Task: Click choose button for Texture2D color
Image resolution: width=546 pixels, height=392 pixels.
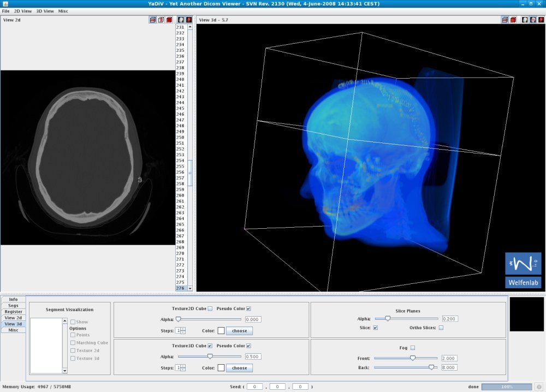Action: pyautogui.click(x=239, y=331)
